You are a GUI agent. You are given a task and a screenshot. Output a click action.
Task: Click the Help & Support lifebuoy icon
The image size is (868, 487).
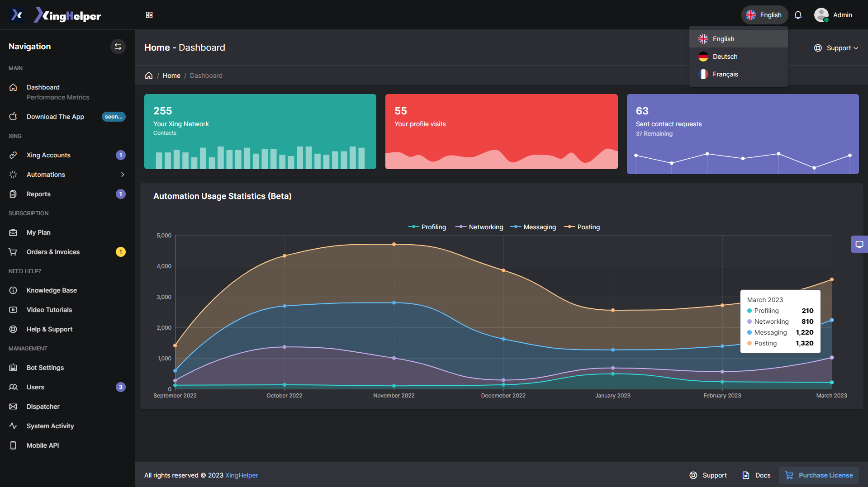pos(13,329)
